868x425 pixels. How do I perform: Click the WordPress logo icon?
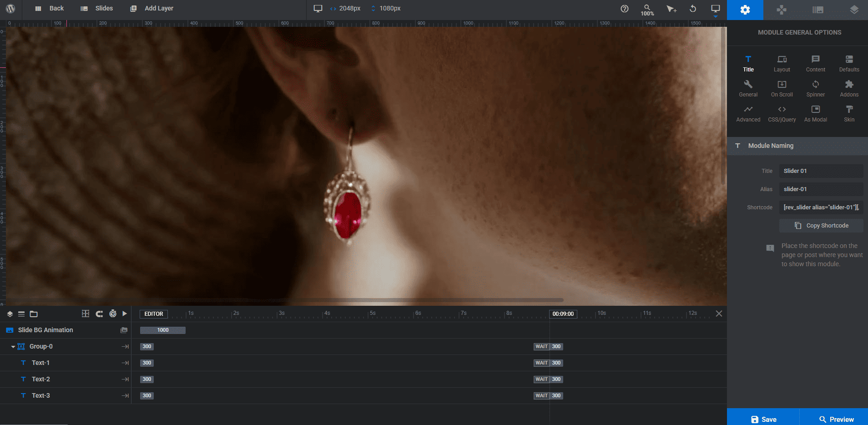(x=10, y=9)
